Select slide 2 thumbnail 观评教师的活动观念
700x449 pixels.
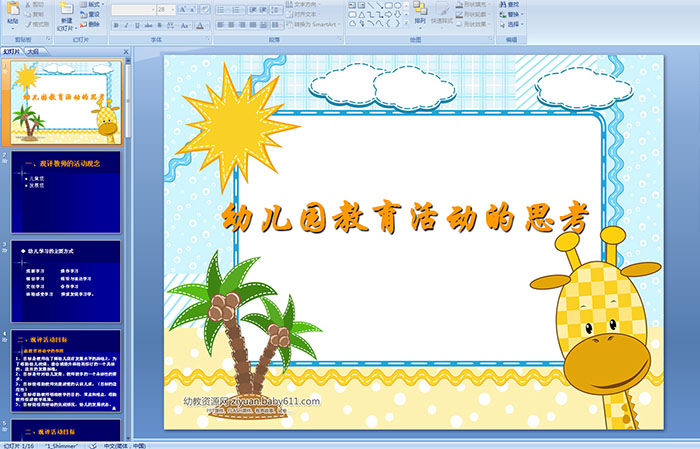66,192
